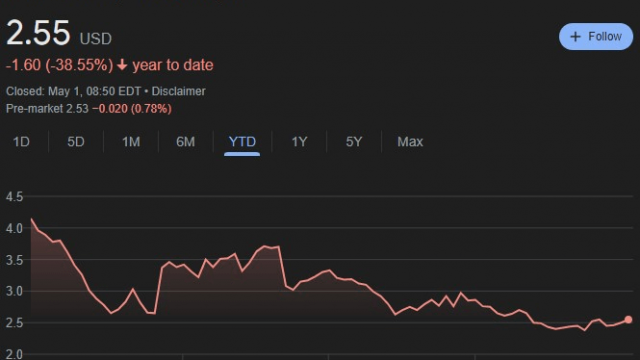Open the Disclaimer link

[178, 91]
